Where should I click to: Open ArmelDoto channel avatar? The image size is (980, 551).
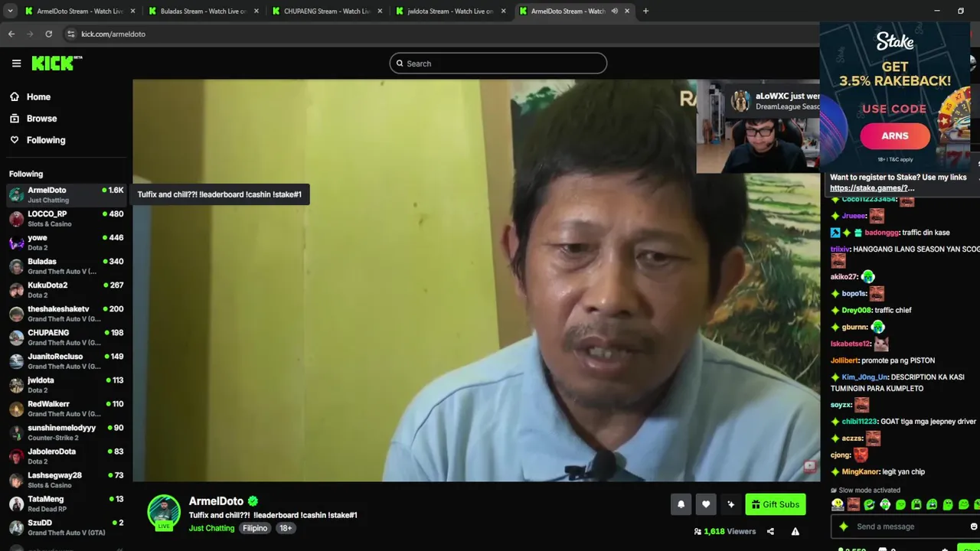[164, 512]
